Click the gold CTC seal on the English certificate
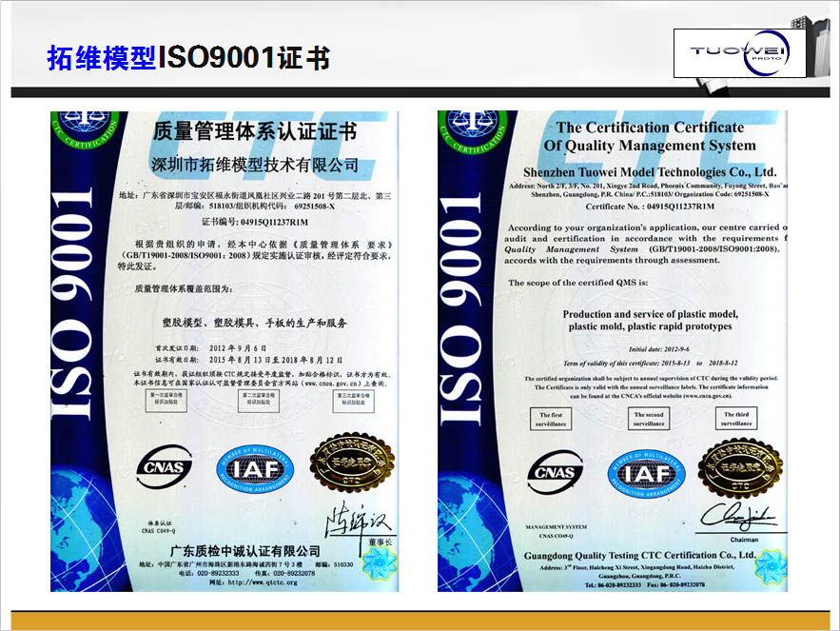The height and width of the screenshot is (631, 840). tap(740, 468)
